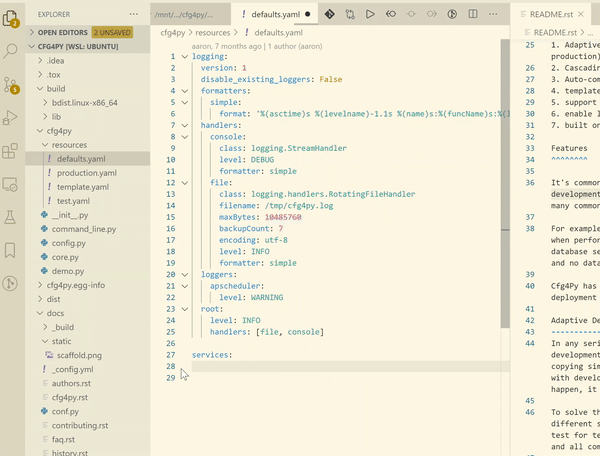This screenshot has height=456, width=600.
Task: Open the Run and Debug view
Action: coord(10,118)
